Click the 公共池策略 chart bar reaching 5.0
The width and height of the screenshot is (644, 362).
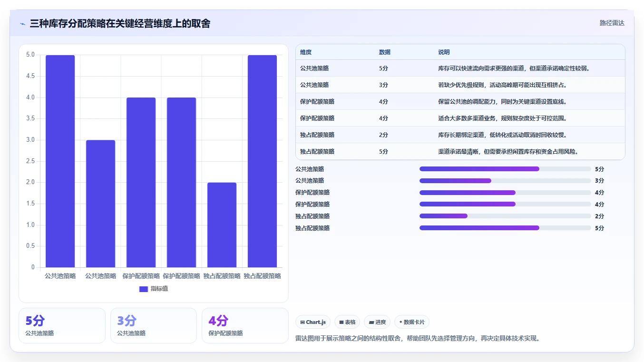[60, 161]
